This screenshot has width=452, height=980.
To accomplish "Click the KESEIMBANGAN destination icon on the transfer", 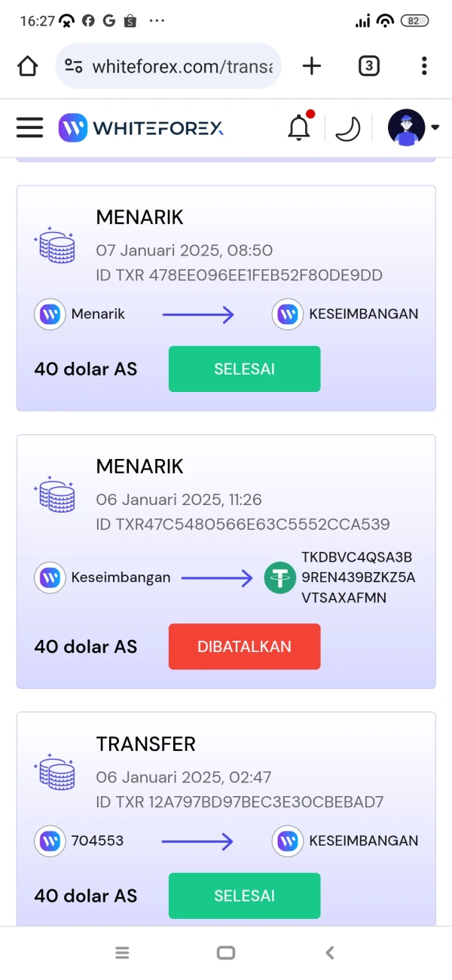I will [287, 841].
